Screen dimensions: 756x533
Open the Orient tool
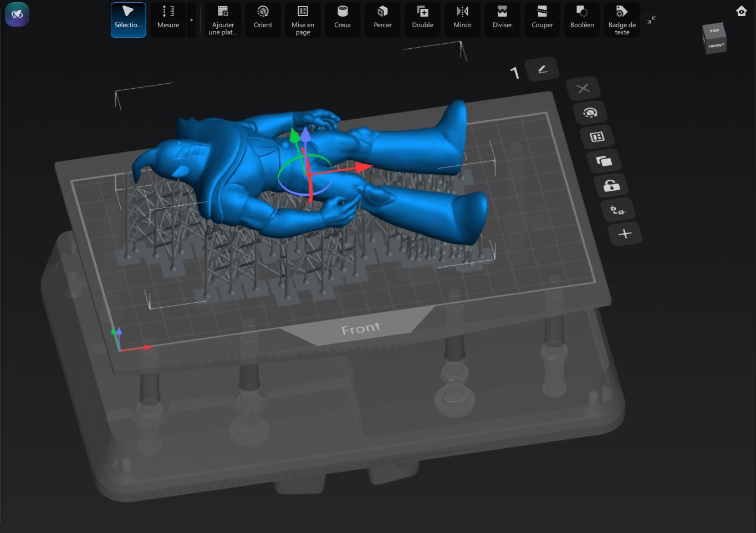click(x=263, y=20)
